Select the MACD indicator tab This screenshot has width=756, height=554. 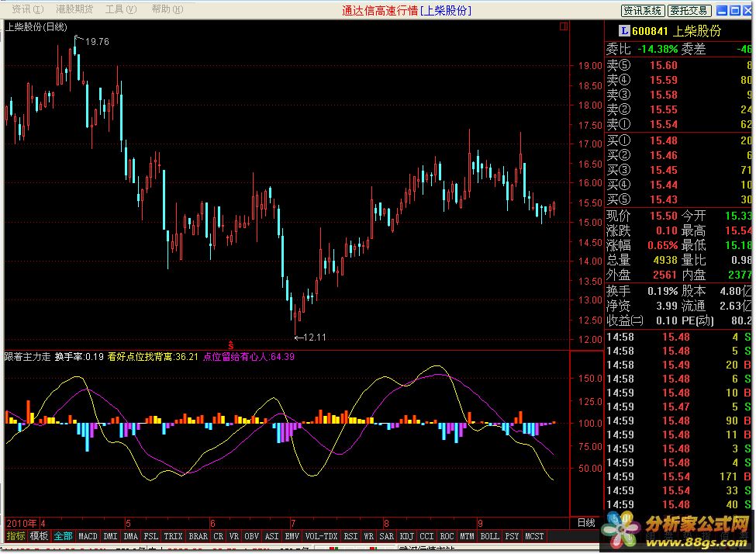click(x=88, y=535)
